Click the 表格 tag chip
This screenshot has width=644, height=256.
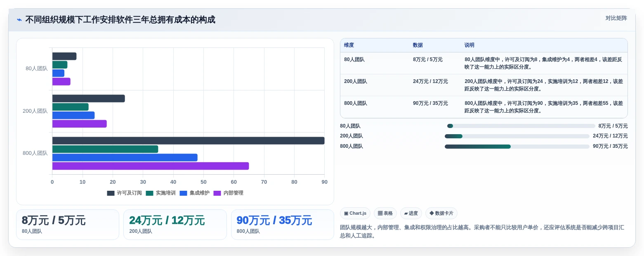[x=385, y=213]
